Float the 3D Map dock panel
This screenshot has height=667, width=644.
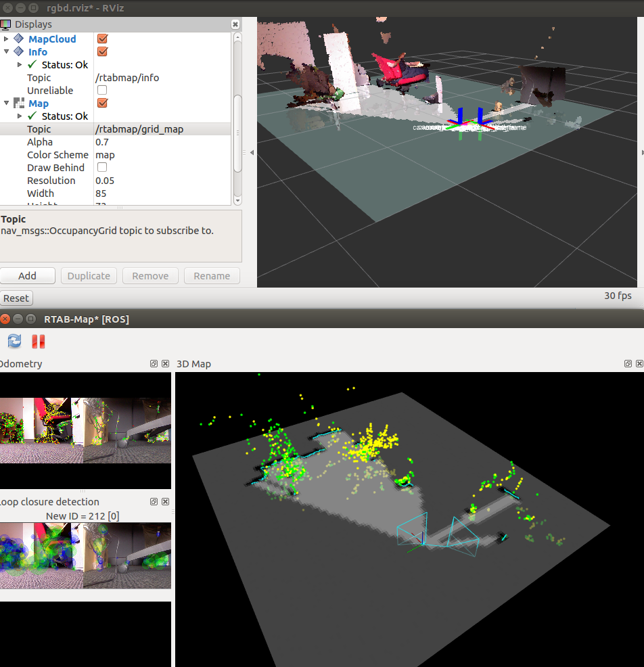pyautogui.click(x=628, y=364)
